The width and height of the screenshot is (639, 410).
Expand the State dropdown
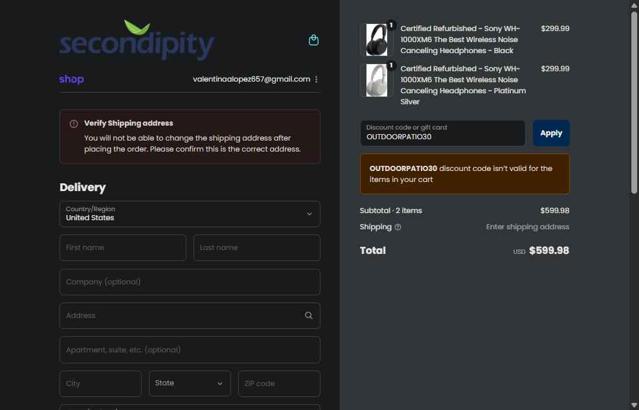190,383
